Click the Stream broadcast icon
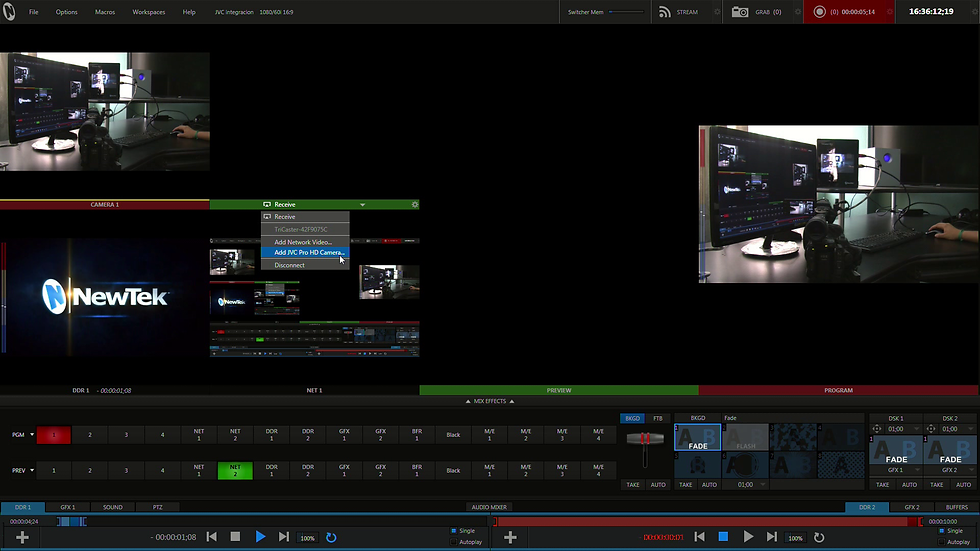Image resolution: width=980 pixels, height=551 pixels. click(x=664, y=12)
